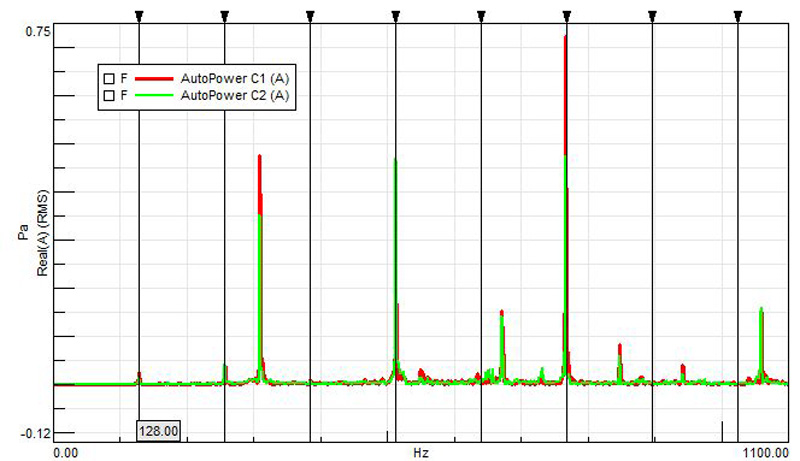Click the 0.00 X-axis start value

coord(66,453)
